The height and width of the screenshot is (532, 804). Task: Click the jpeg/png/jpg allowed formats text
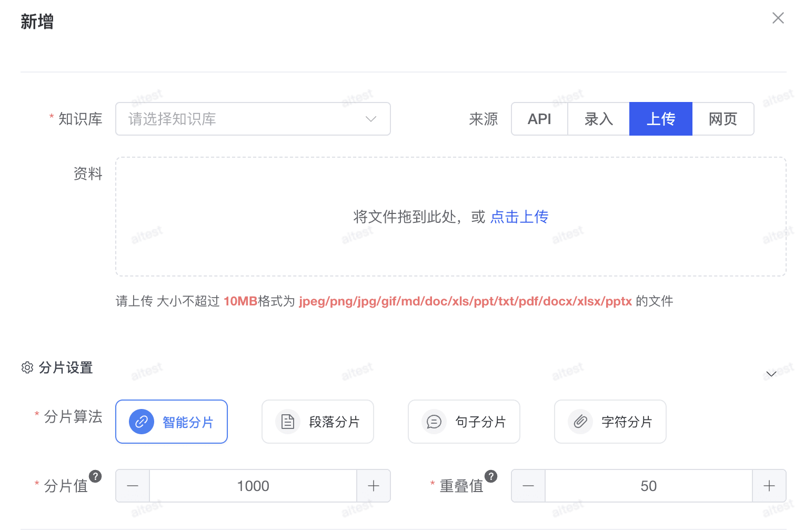(x=465, y=301)
